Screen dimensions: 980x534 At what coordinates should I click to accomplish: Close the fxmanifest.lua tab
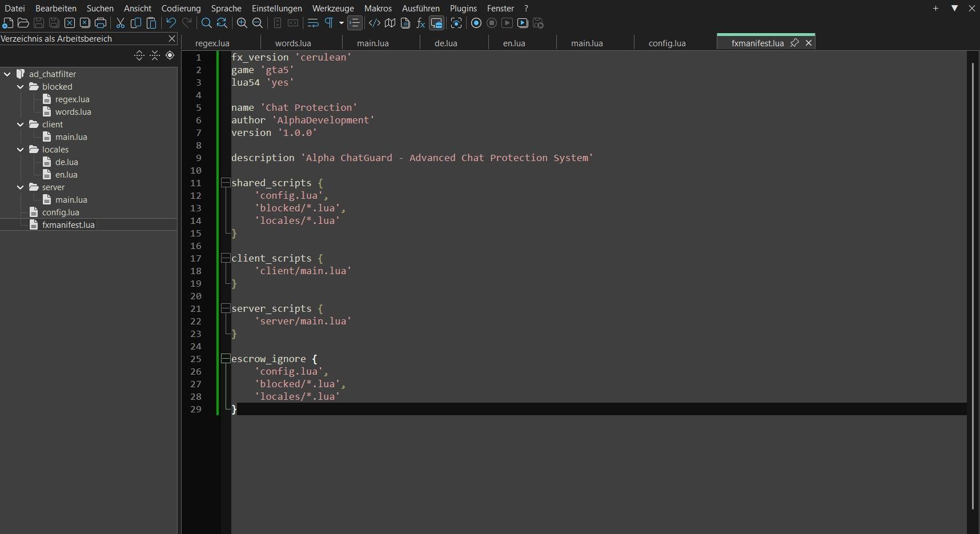[809, 43]
